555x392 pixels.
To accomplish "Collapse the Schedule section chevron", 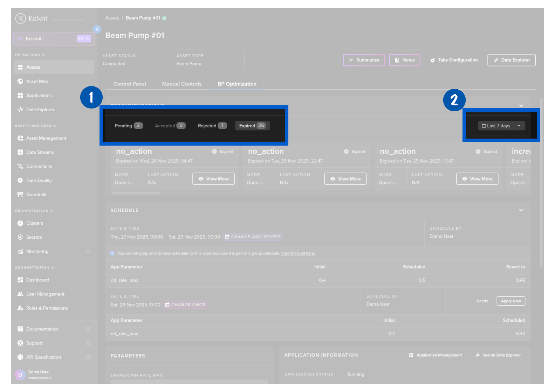I will click(521, 210).
